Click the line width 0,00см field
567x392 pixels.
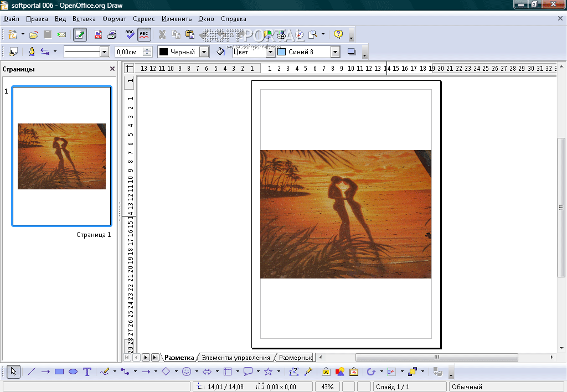pyautogui.click(x=129, y=51)
